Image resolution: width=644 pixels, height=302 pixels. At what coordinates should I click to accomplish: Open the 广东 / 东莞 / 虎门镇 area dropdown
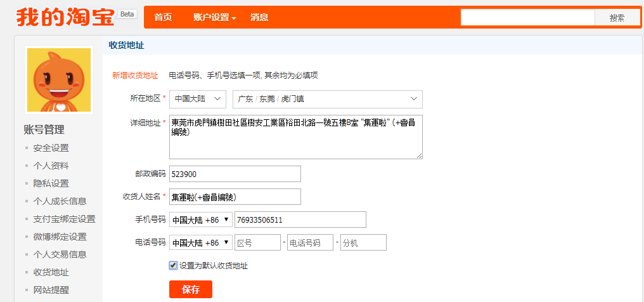[327, 99]
